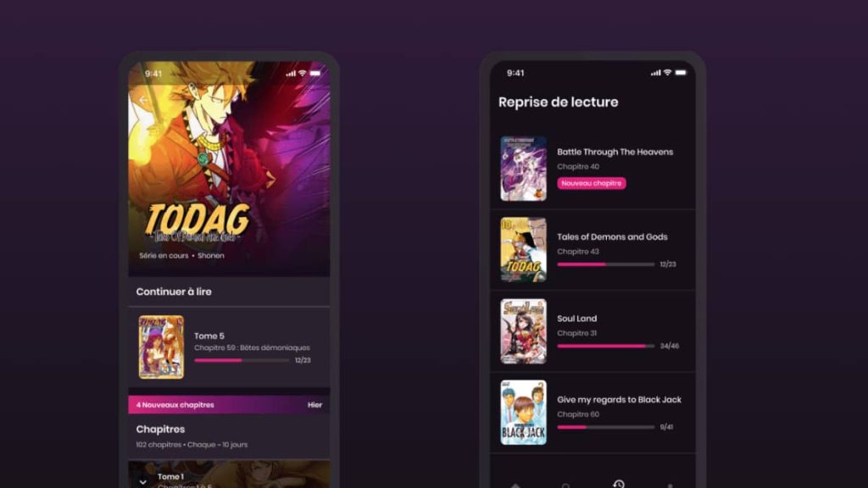Click the Tome 5 progress bar

tap(242, 360)
